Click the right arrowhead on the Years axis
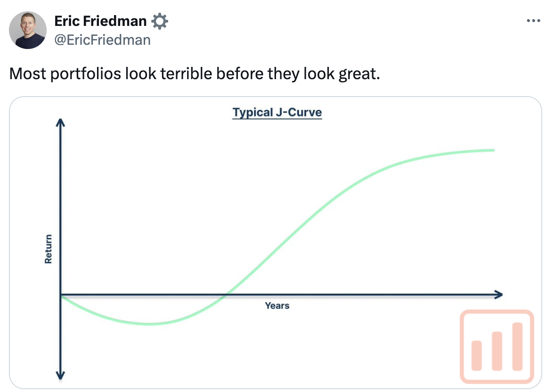The image size is (554, 392). tap(498, 295)
